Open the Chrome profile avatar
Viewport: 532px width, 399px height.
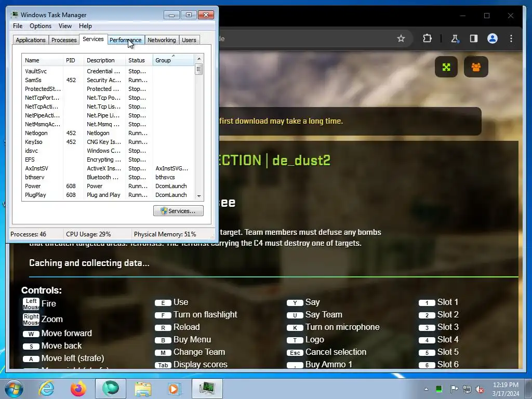tap(493, 38)
